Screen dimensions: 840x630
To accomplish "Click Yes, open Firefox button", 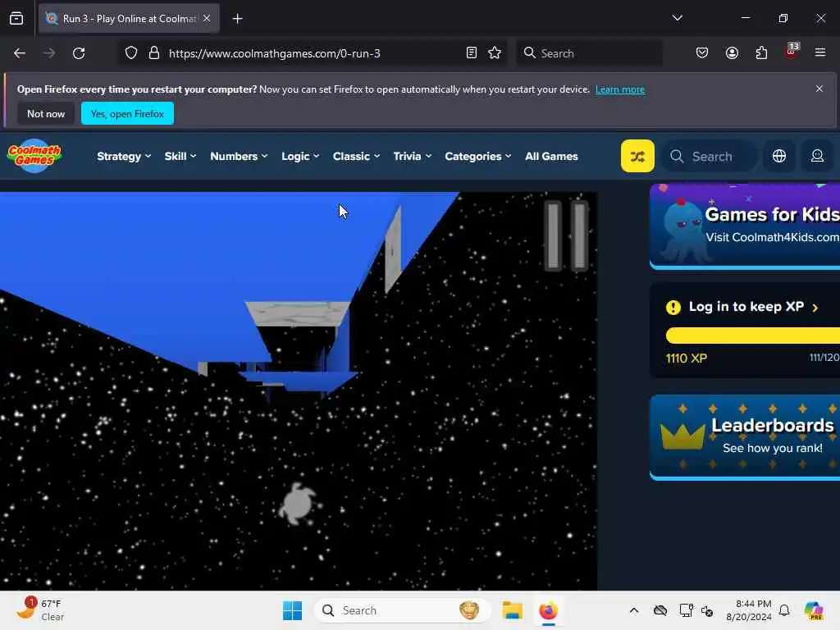I will [127, 113].
